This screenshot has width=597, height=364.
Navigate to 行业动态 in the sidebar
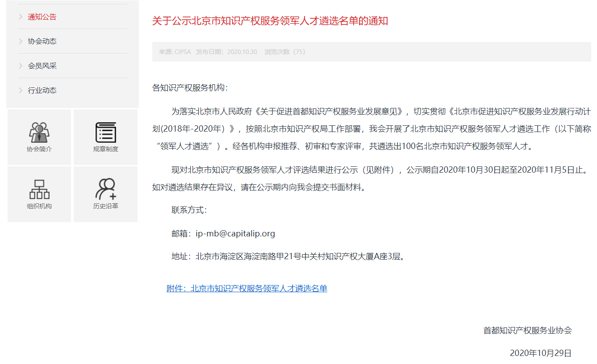(42, 91)
